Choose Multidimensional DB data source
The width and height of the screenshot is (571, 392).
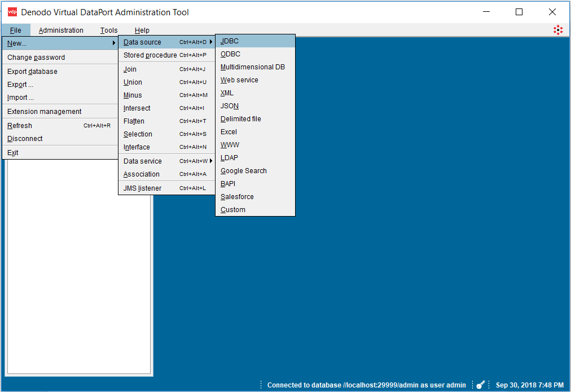click(x=255, y=67)
